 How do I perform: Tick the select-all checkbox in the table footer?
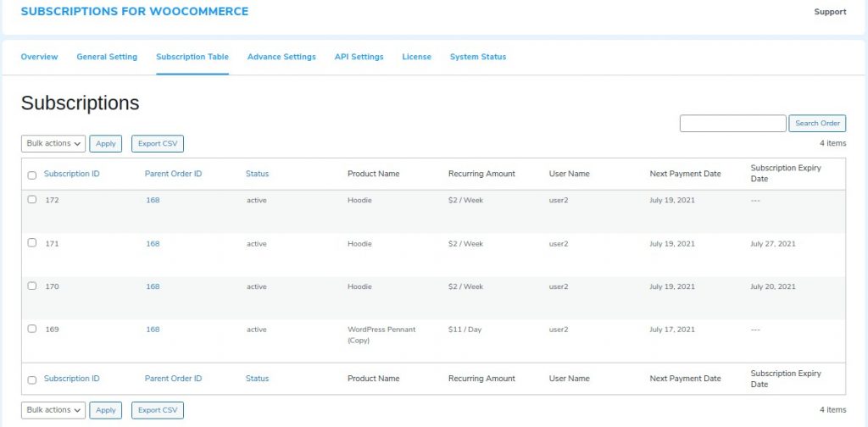(32, 380)
